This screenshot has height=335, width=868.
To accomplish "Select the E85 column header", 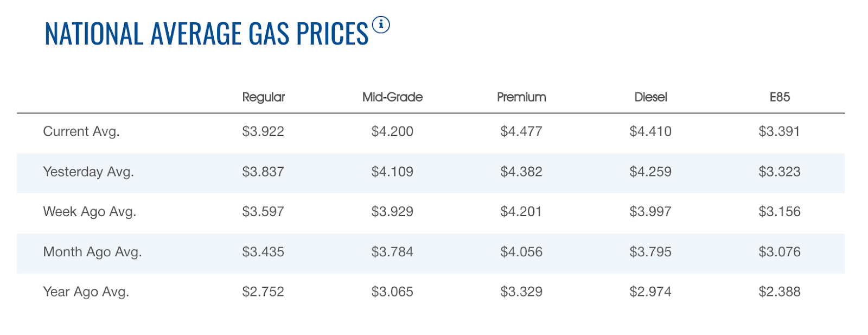I will [x=780, y=97].
